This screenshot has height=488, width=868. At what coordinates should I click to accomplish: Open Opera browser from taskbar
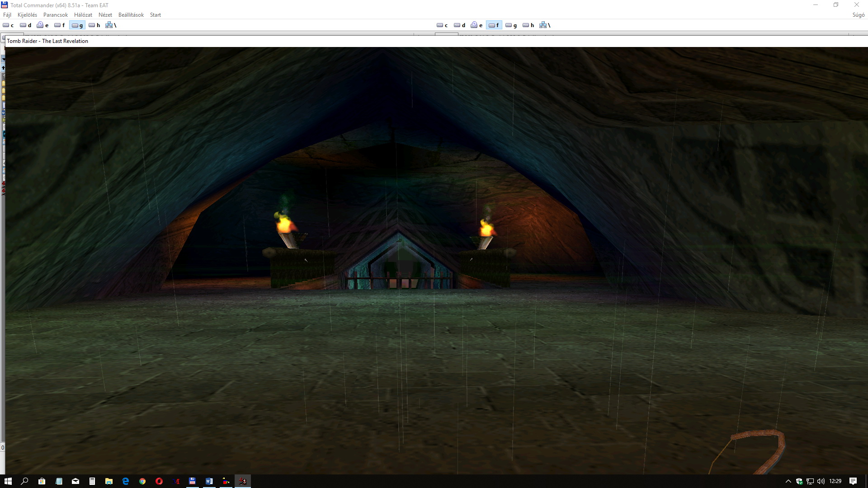point(159,481)
